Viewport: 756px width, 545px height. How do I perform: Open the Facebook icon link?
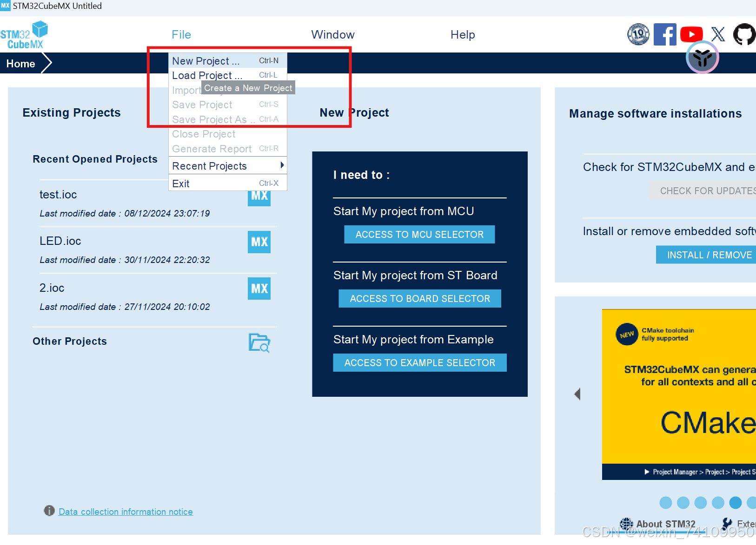pos(665,34)
